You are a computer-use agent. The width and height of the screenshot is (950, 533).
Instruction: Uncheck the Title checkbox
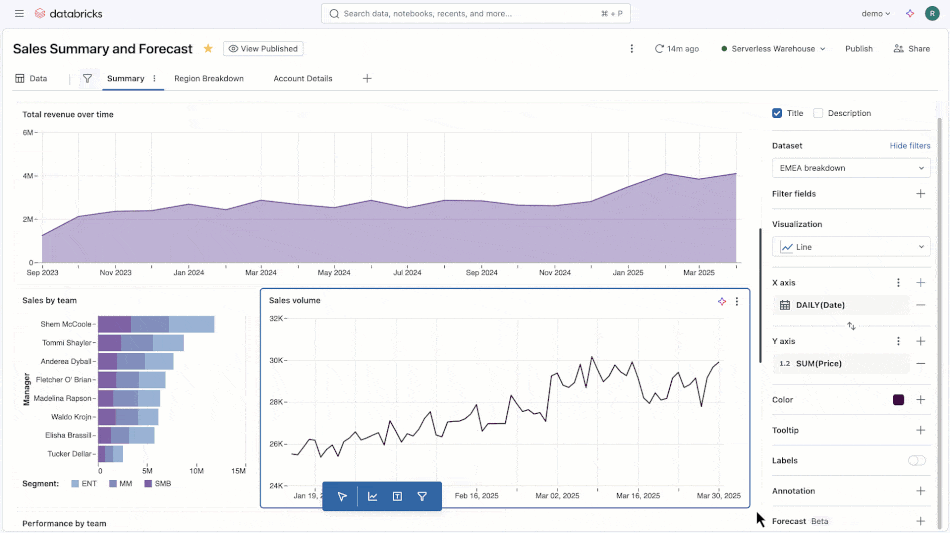click(777, 113)
